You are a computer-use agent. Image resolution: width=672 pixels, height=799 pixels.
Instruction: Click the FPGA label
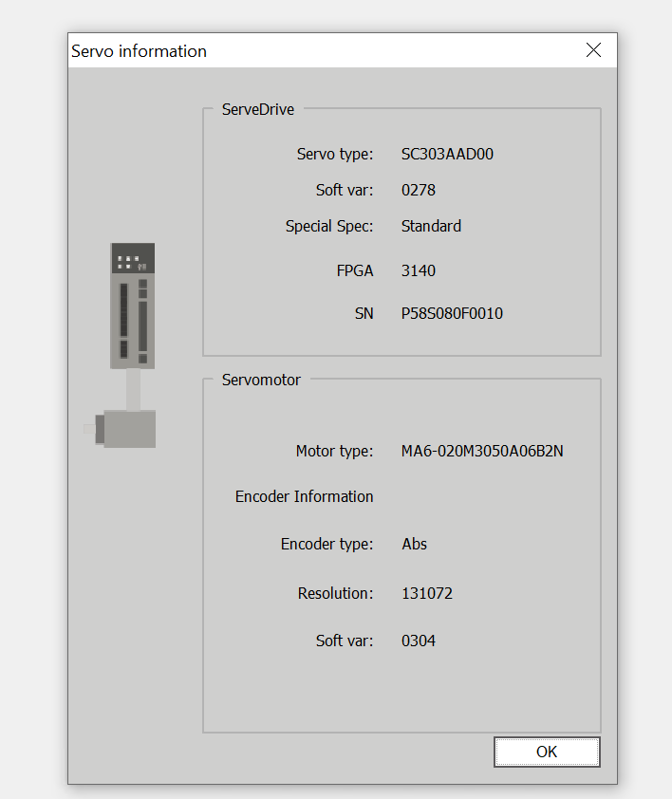(355, 270)
